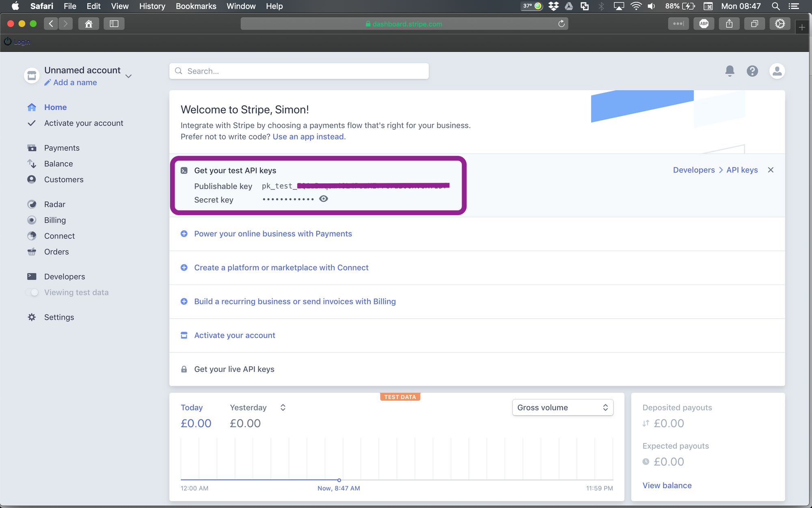Open the user profile avatar
The height and width of the screenshot is (508, 812).
pyautogui.click(x=777, y=71)
